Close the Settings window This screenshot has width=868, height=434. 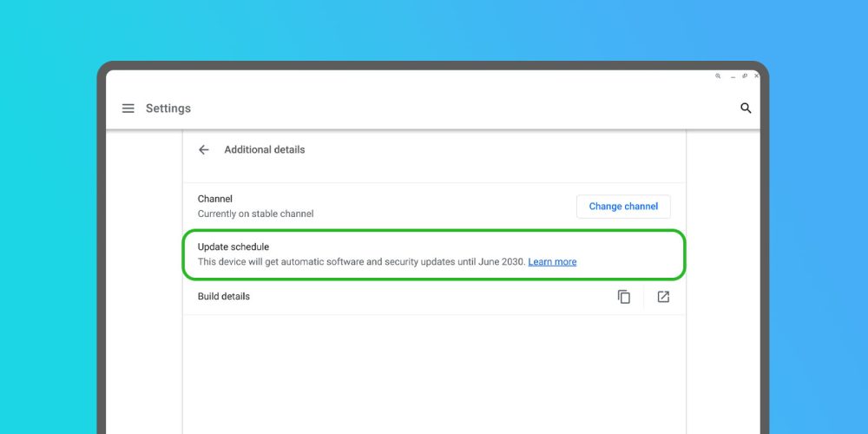point(756,76)
